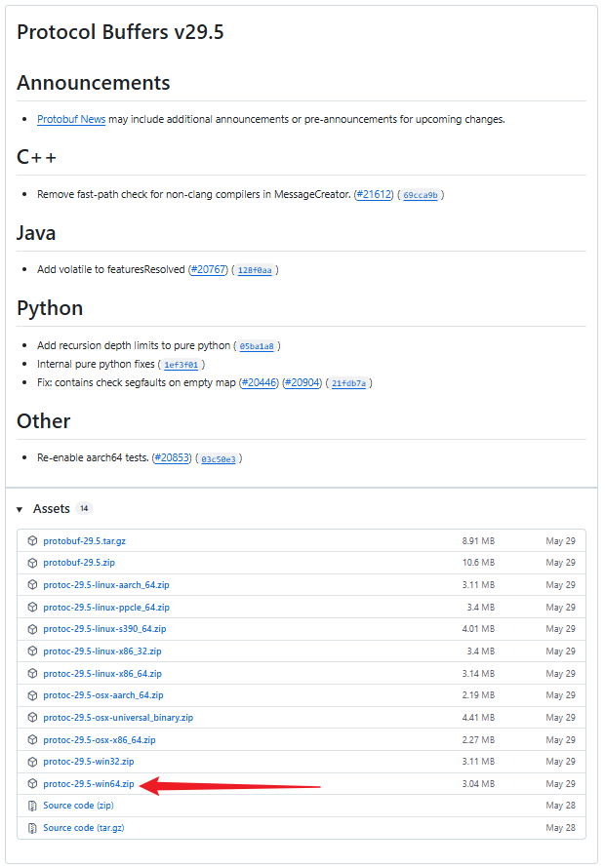Click May 29 date on protoc-29.5-win64.zip row
Viewport: 605px width, 868px height.
[561, 784]
